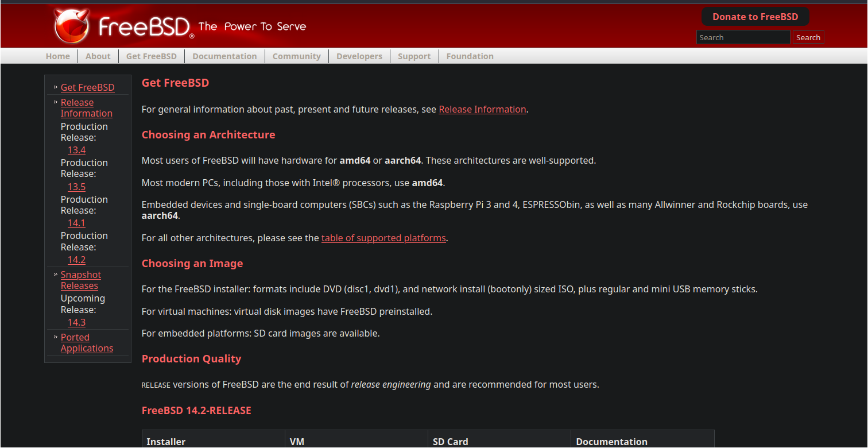
Task: Click the VM table column header
Action: [297, 442]
